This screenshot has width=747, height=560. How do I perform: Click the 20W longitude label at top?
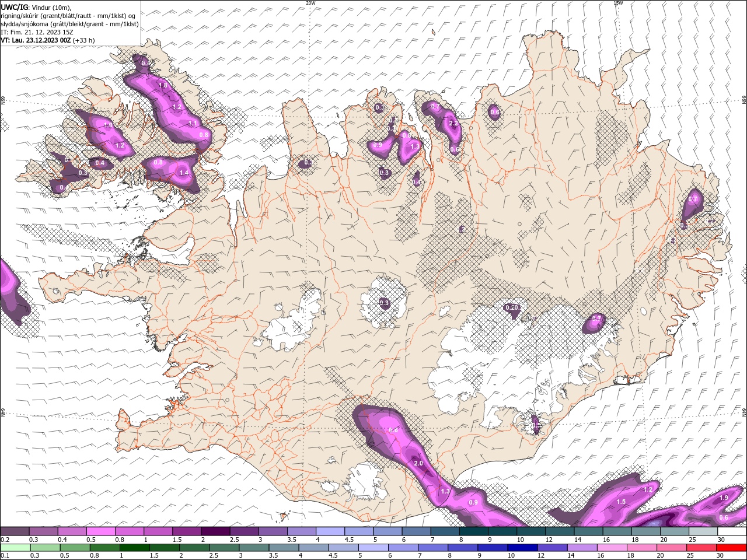(x=310, y=3)
